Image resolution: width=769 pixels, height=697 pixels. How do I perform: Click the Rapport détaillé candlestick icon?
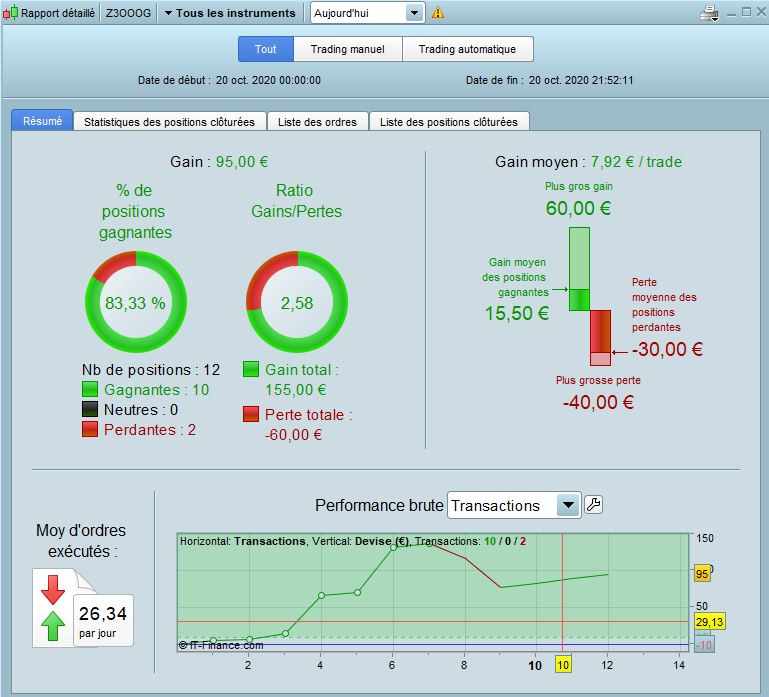(11, 13)
